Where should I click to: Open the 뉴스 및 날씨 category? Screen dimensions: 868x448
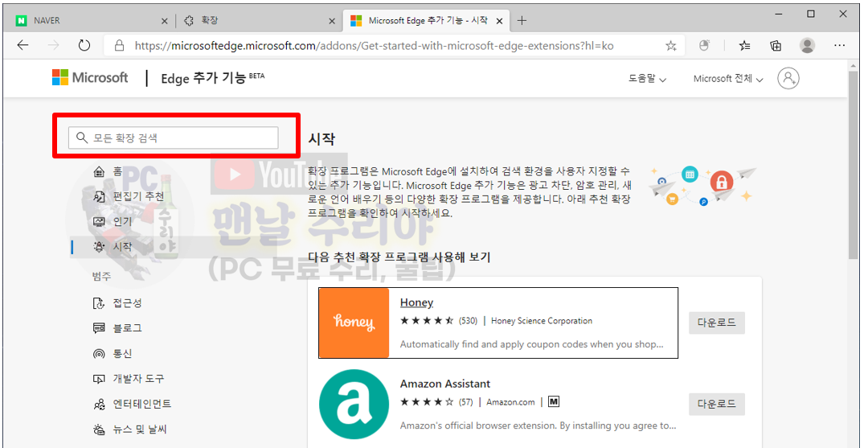[130, 430]
